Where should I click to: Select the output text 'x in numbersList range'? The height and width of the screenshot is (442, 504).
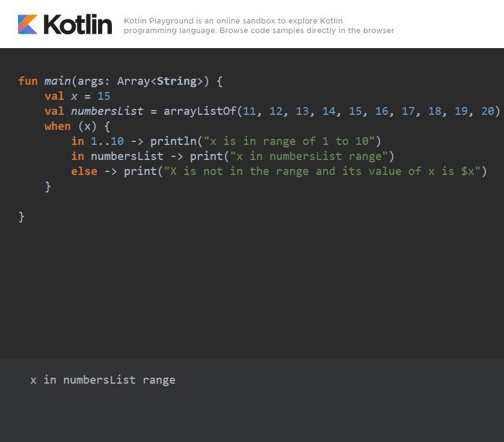[102, 379]
